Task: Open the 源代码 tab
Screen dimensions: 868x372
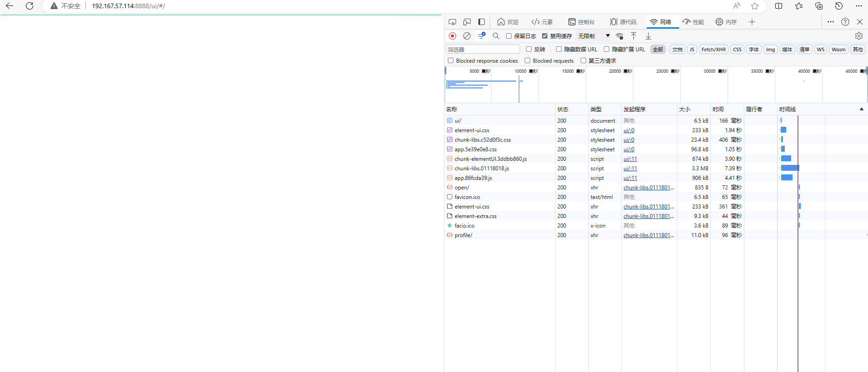Action: click(623, 22)
